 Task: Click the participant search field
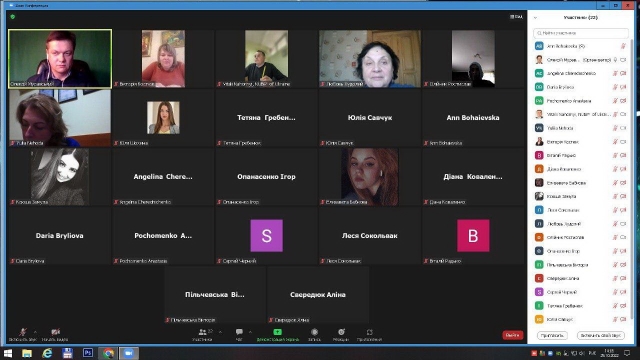581,33
